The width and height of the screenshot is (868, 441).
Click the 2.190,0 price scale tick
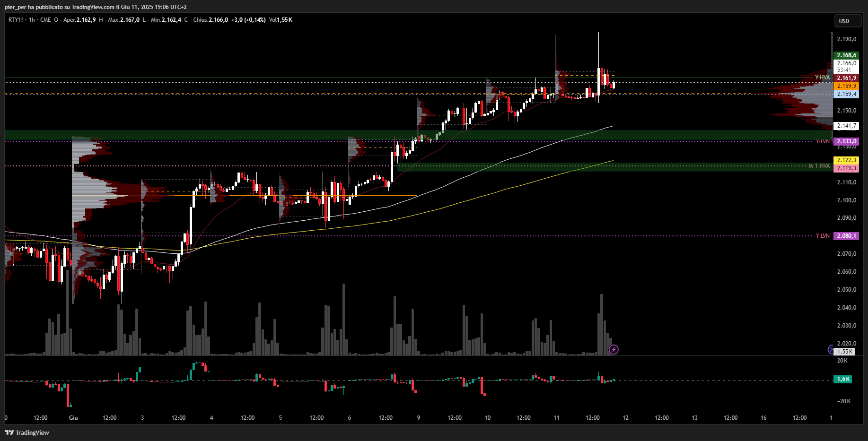847,39
